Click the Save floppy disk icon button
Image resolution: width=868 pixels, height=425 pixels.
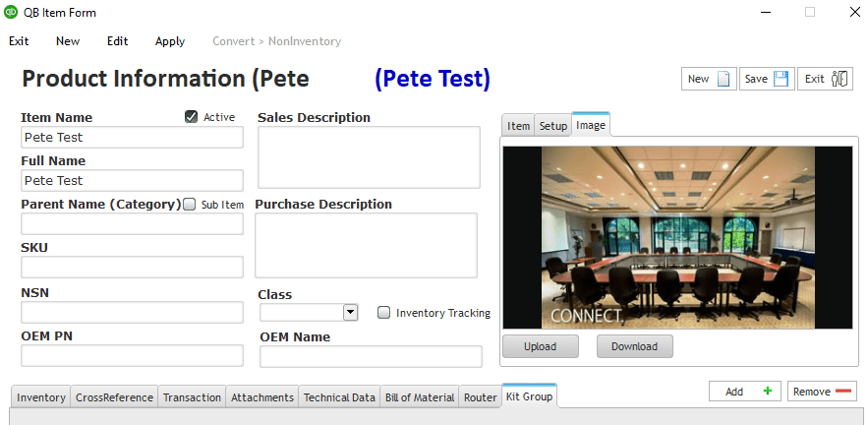tap(766, 79)
